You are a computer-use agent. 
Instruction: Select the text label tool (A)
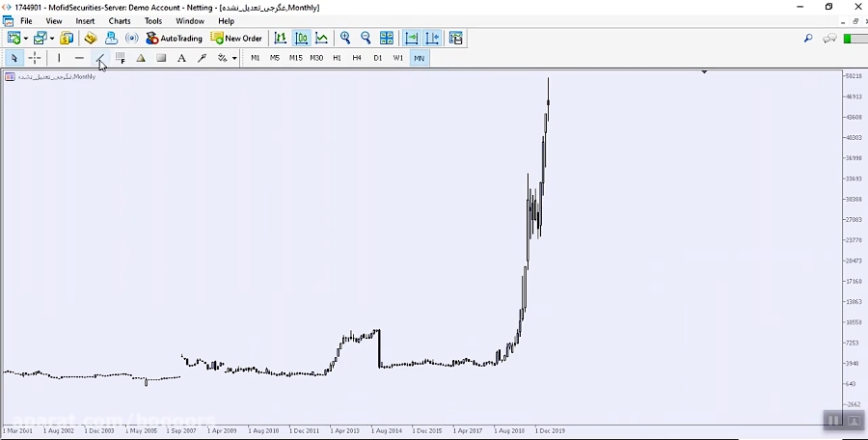(x=181, y=58)
